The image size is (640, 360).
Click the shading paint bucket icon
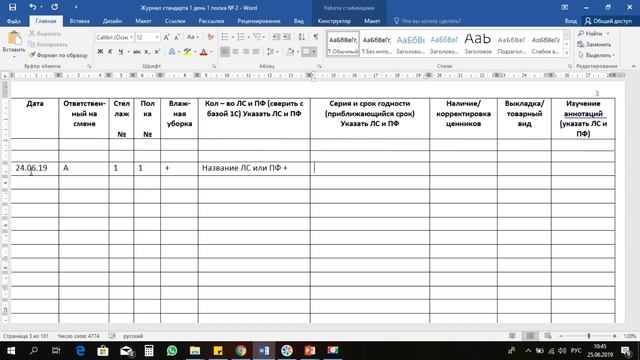[290, 51]
